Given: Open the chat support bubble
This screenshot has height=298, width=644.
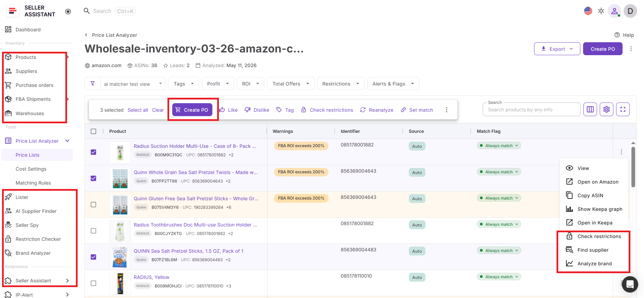Looking at the screenshot, I should [630, 284].
